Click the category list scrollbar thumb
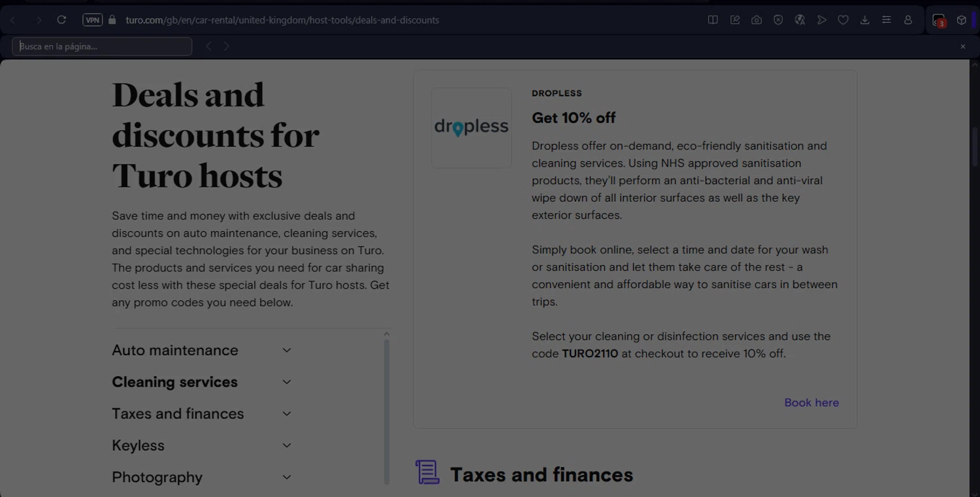The image size is (980, 497). tap(387, 411)
